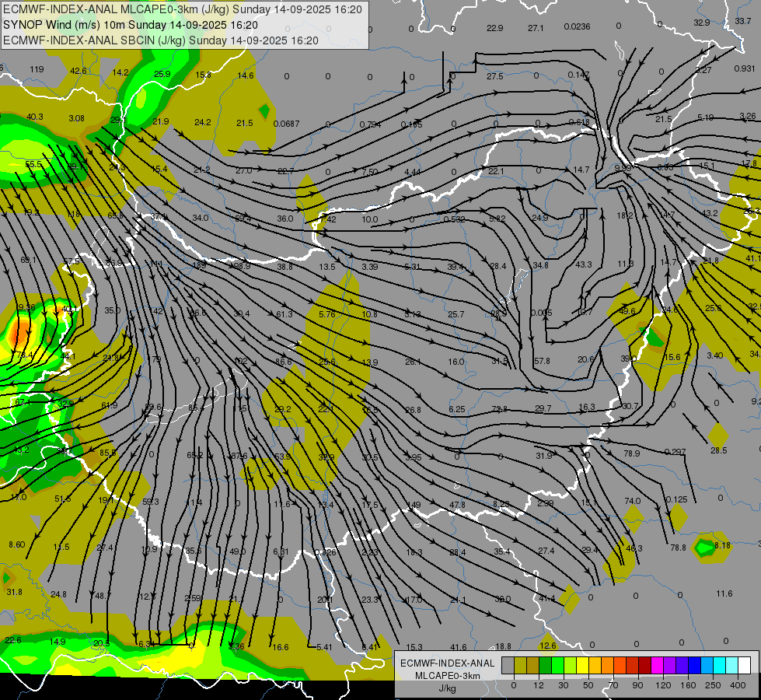Click the map value 86.6
The image size is (761, 700).
click(x=284, y=362)
